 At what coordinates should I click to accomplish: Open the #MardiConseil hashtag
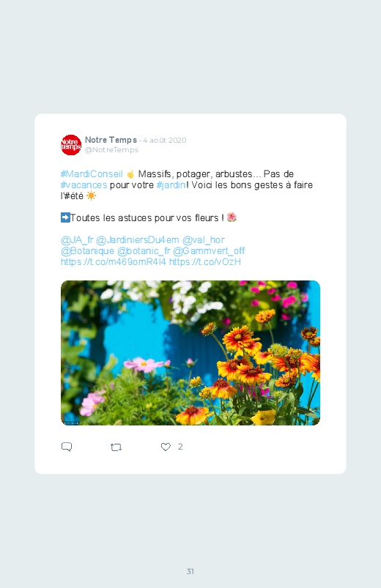coord(92,174)
